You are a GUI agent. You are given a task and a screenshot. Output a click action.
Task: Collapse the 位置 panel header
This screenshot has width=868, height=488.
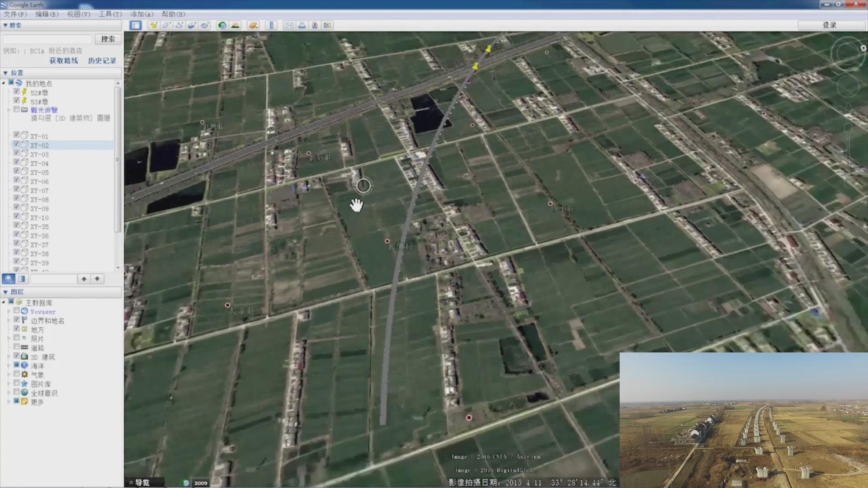(x=61, y=73)
